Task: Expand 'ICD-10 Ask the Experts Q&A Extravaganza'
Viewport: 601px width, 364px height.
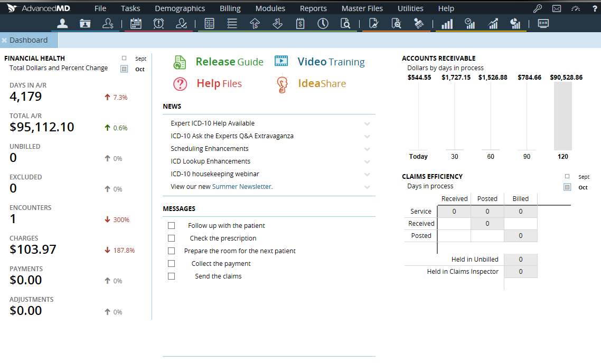Action: (367, 136)
